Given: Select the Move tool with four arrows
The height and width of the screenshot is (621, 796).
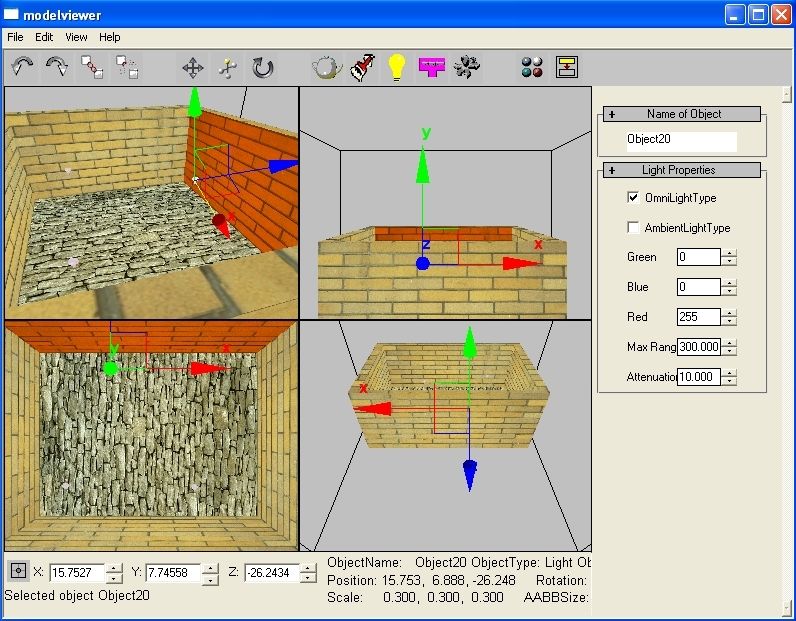Looking at the screenshot, I should 193,67.
